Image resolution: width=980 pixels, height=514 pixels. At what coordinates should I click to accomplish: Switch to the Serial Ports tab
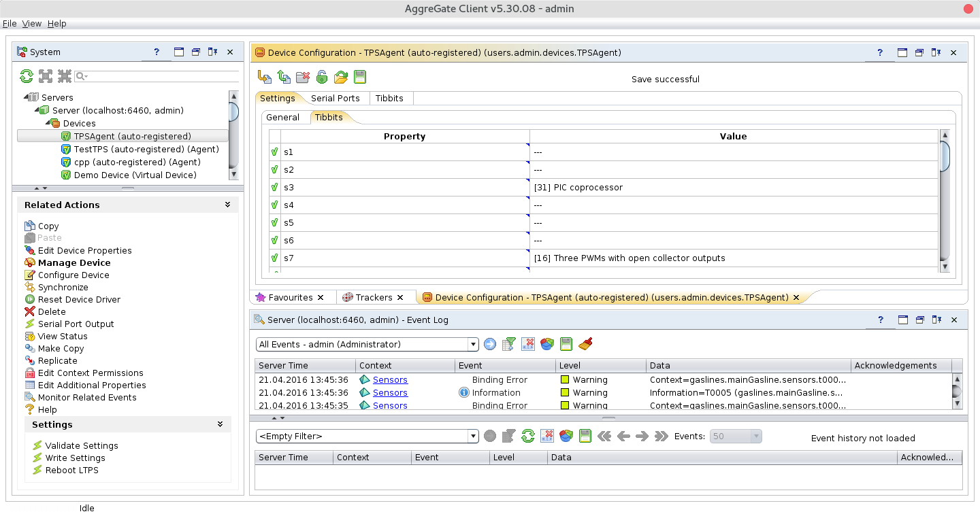pyautogui.click(x=336, y=98)
